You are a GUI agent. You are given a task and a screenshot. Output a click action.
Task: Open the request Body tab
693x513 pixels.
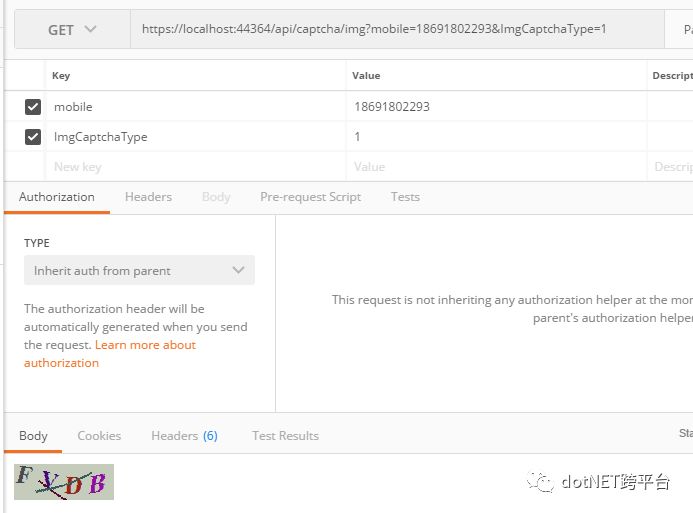tap(216, 197)
